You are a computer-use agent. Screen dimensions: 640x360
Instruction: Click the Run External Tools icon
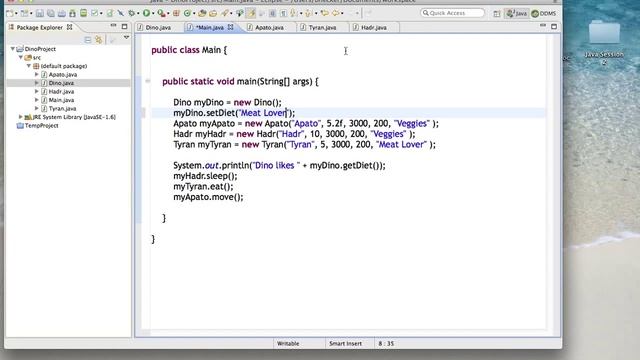point(162,13)
